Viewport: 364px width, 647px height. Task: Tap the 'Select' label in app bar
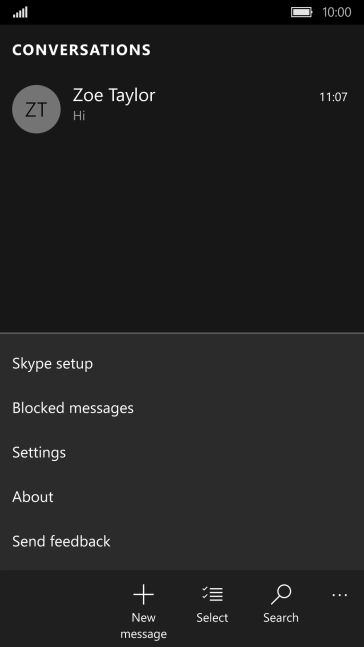pos(212,618)
